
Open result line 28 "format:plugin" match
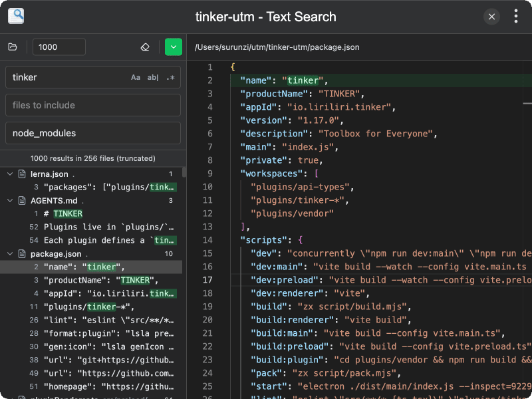point(91,334)
